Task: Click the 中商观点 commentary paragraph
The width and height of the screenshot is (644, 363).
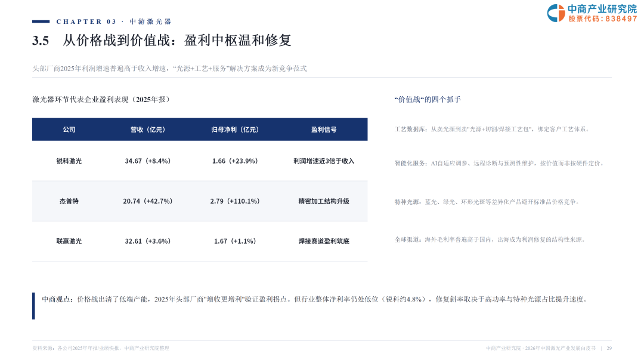Action: pos(315,299)
